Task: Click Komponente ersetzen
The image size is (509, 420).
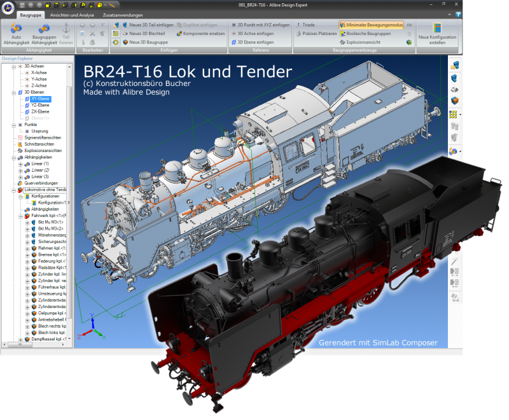Action: coord(200,34)
